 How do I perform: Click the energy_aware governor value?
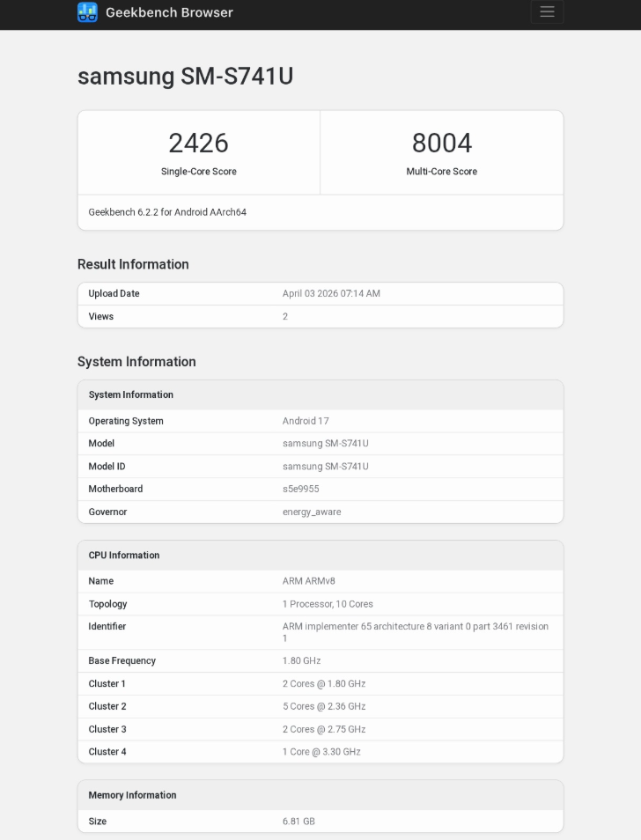pos(312,512)
